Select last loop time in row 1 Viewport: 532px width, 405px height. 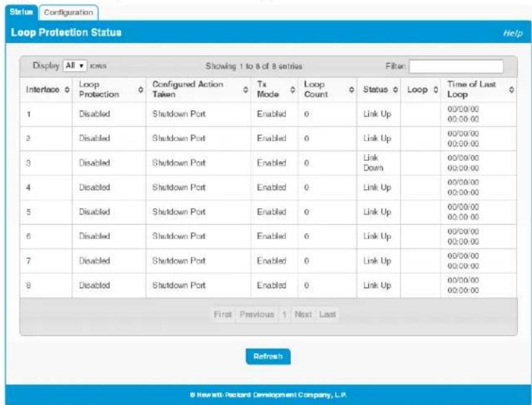[463, 114]
